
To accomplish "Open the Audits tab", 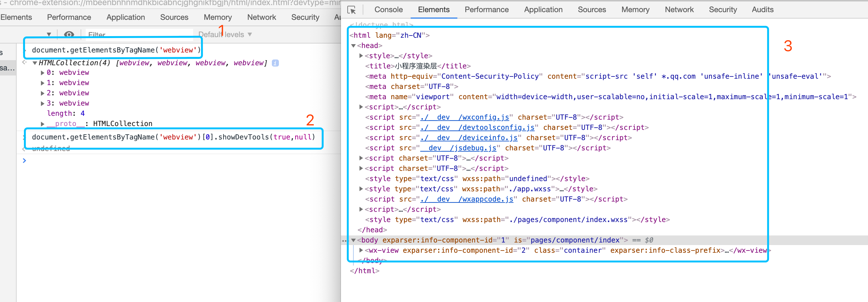I will pyautogui.click(x=762, y=10).
